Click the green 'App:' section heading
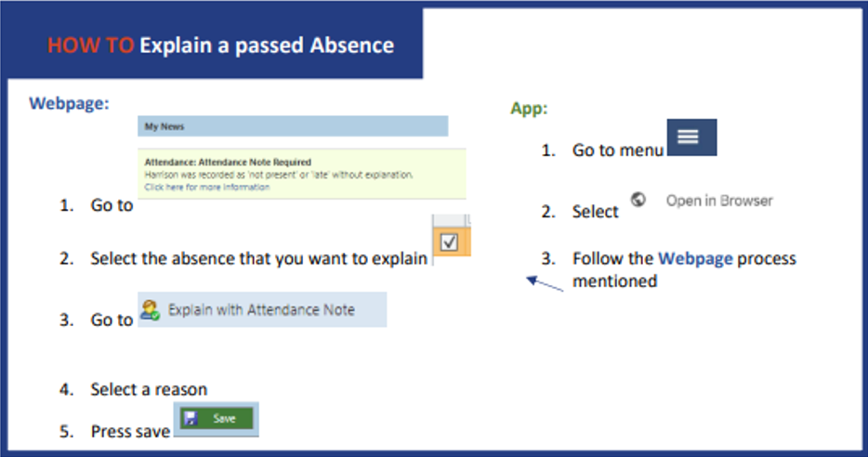This screenshot has width=868, height=457. 529,109
